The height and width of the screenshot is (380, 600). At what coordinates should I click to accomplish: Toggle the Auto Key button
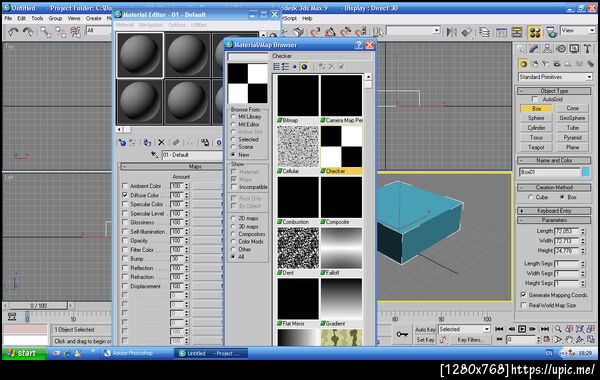click(425, 329)
